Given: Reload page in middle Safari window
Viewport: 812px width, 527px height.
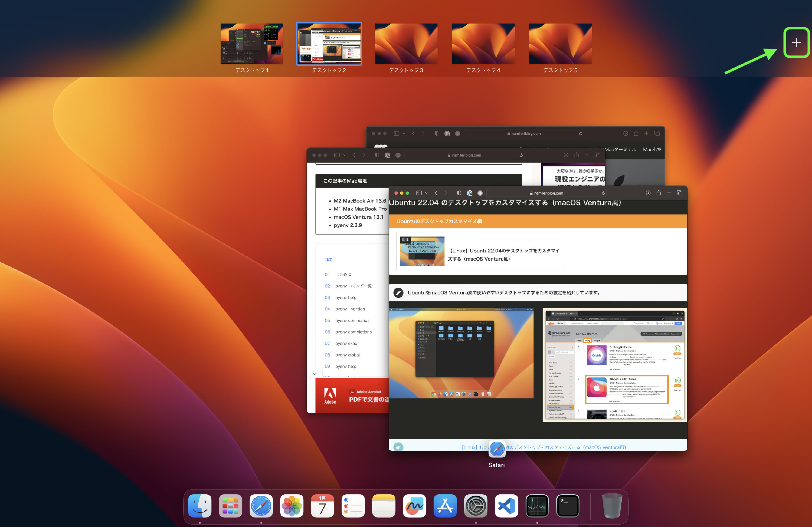Looking at the screenshot, I should click(521, 155).
